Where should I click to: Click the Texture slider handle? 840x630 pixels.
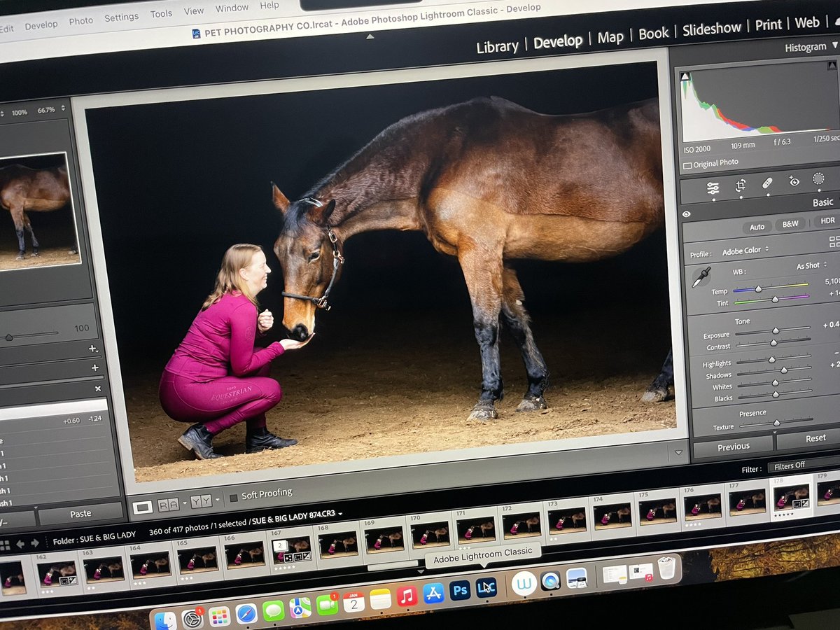pyautogui.click(x=776, y=423)
